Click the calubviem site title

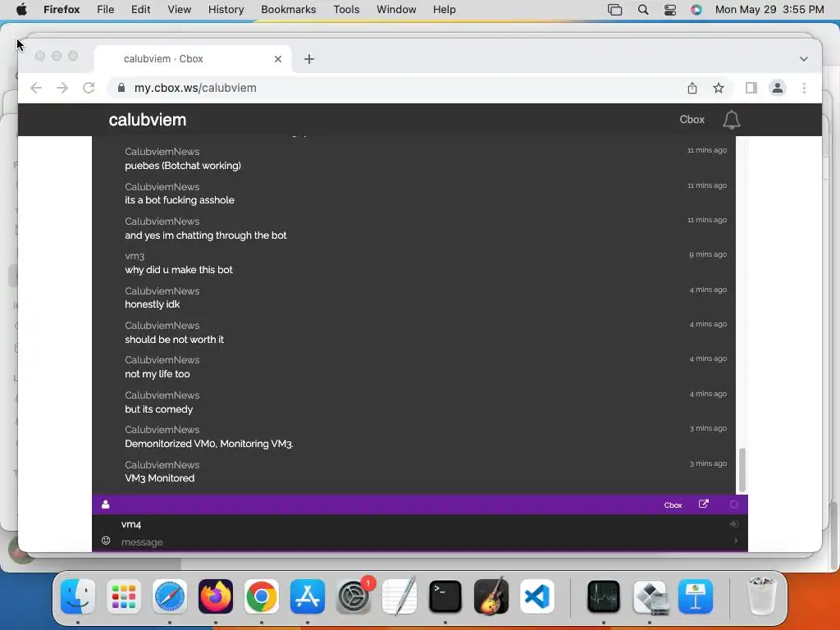tap(148, 120)
